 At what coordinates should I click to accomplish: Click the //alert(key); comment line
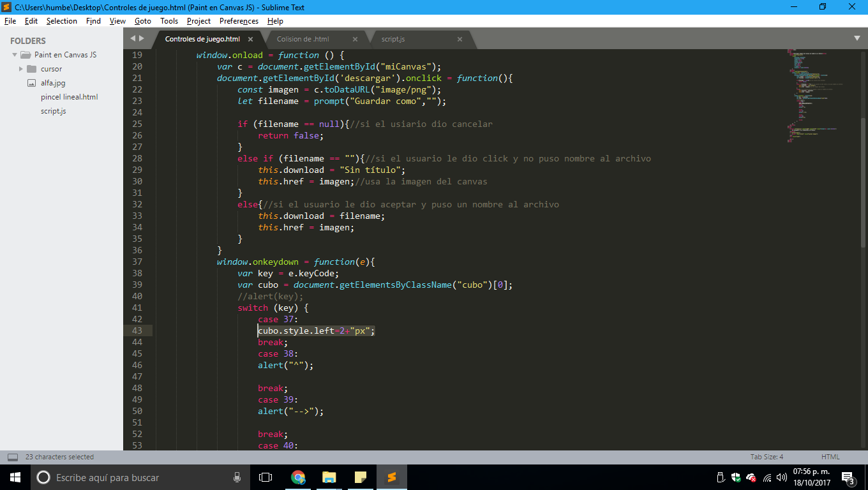[x=271, y=296]
